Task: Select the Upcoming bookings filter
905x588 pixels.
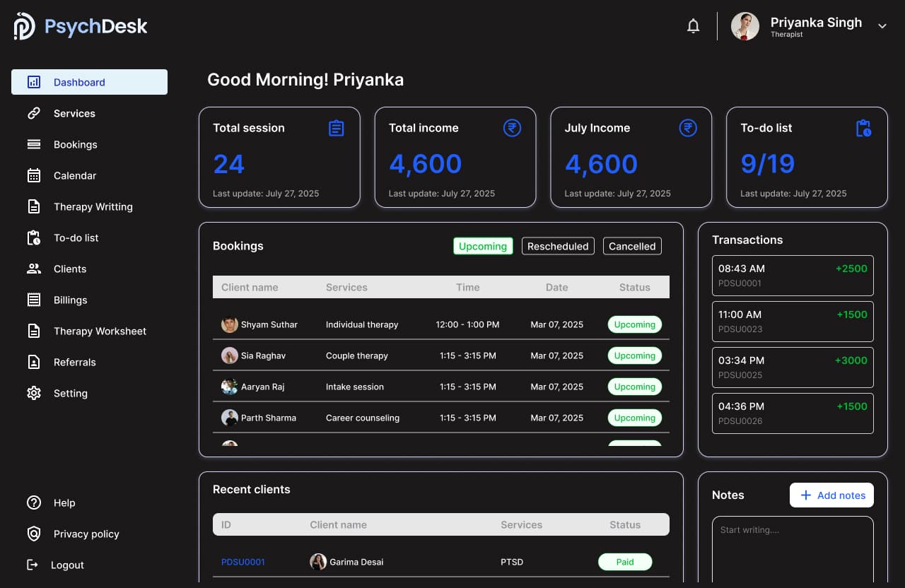Action: [483, 246]
